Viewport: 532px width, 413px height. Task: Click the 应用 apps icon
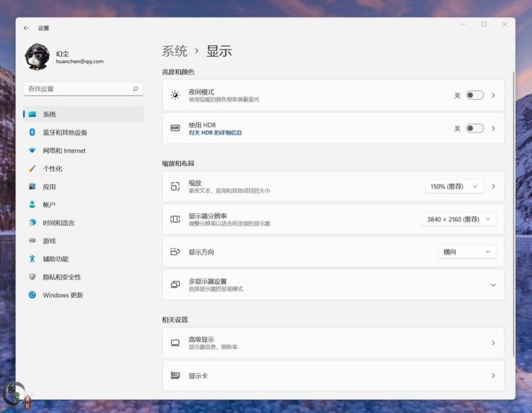pos(32,186)
